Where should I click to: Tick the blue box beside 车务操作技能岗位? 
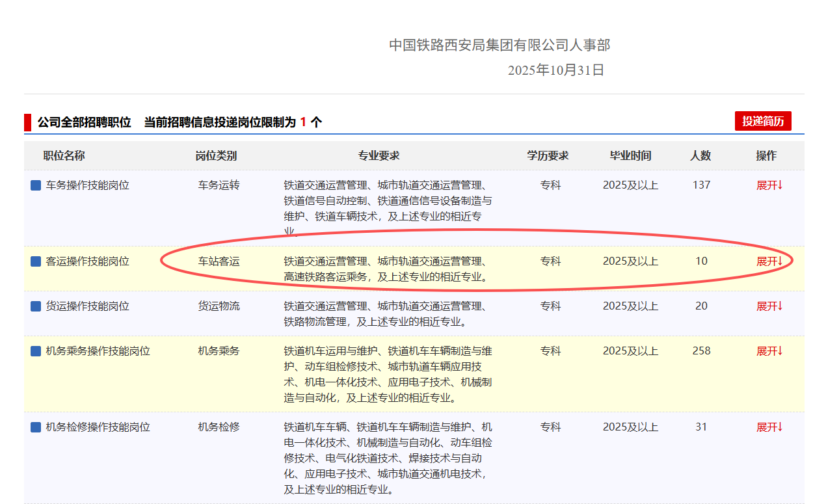36,186
